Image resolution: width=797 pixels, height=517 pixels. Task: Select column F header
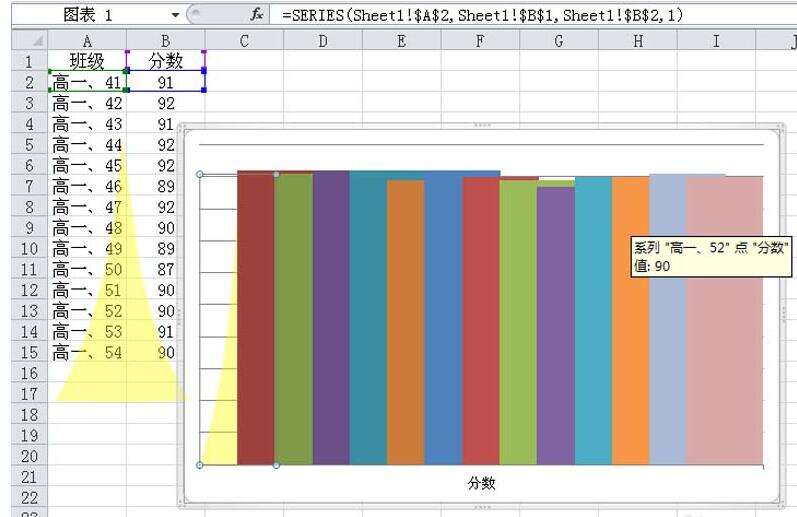point(480,41)
